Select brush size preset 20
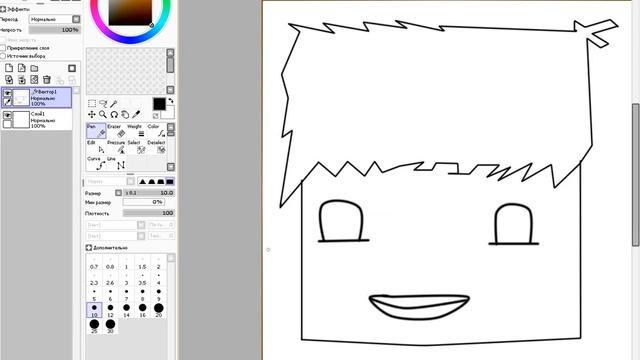640x360 pixels. coord(158,311)
